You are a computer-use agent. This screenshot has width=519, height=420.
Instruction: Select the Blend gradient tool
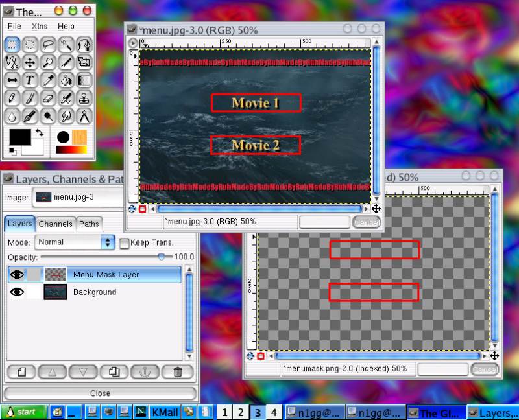(x=84, y=80)
